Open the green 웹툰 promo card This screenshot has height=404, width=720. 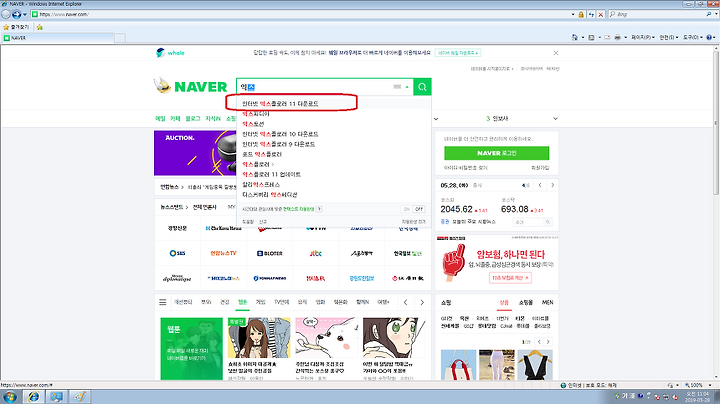(191, 348)
